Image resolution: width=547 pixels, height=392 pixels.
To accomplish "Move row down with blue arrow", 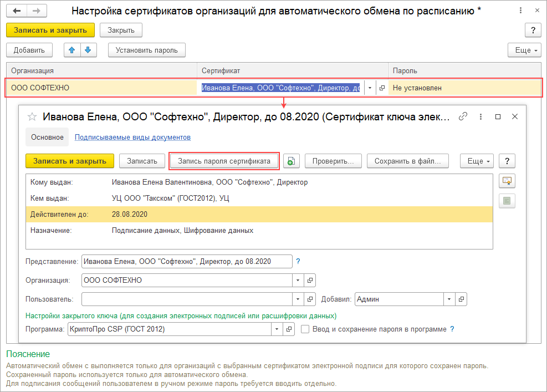I will coord(88,50).
